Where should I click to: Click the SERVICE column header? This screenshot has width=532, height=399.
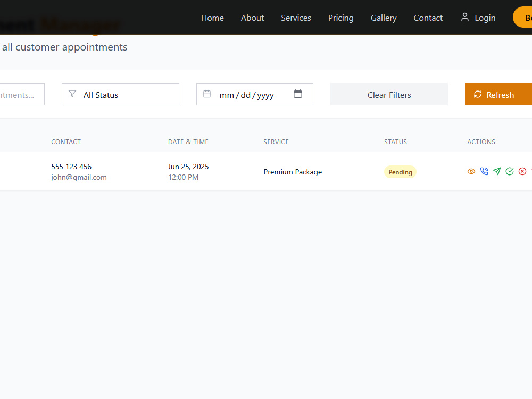coord(276,142)
